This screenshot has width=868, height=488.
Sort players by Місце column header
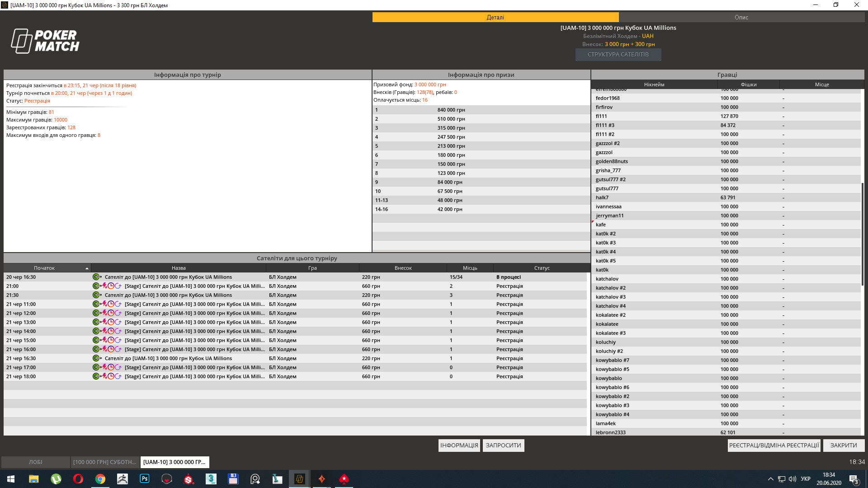pyautogui.click(x=822, y=84)
